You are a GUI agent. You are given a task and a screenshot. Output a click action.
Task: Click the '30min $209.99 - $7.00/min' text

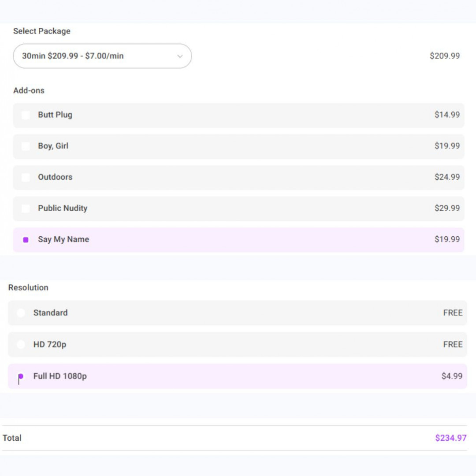(x=73, y=56)
